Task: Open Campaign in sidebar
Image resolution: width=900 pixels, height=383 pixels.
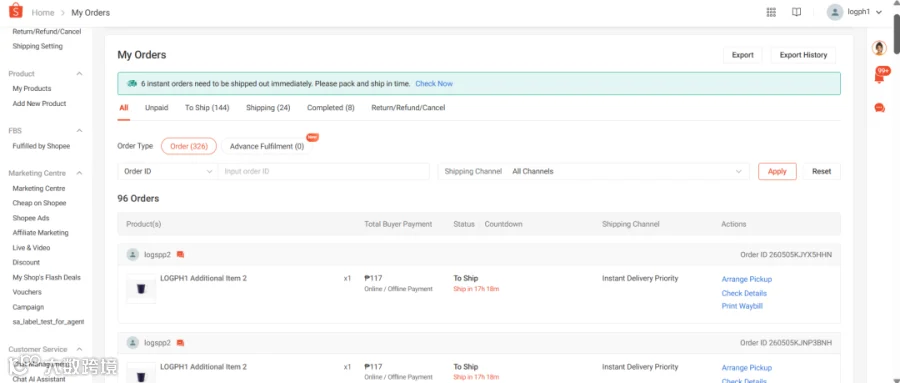Action: tap(28, 307)
